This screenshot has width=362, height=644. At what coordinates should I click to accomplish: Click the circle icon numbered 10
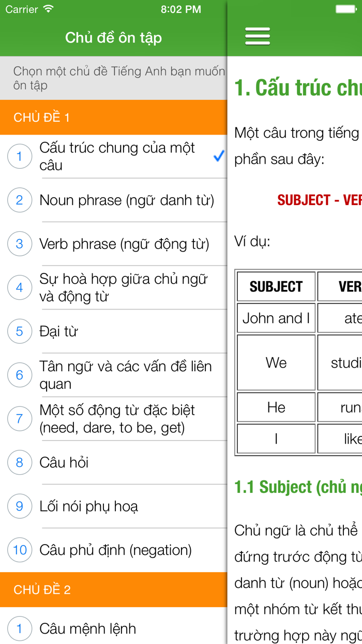[19, 550]
